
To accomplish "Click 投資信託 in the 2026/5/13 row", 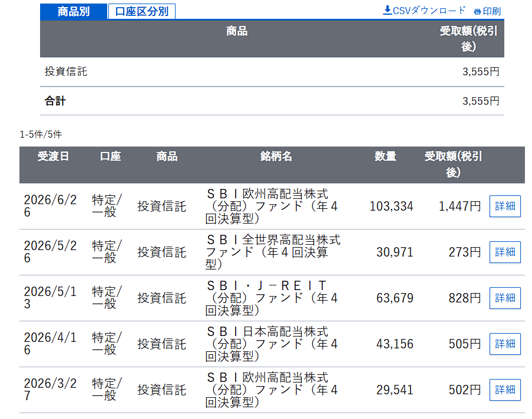I will [162, 298].
